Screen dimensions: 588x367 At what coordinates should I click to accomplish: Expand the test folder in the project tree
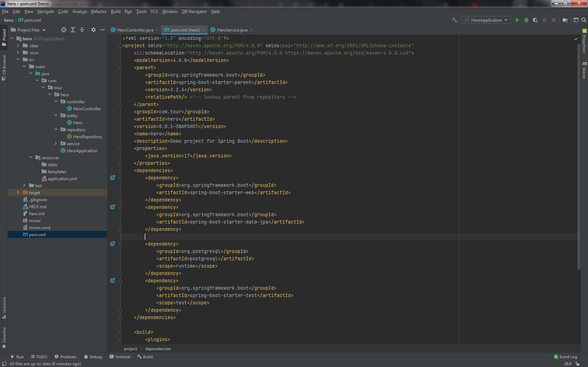click(x=24, y=185)
